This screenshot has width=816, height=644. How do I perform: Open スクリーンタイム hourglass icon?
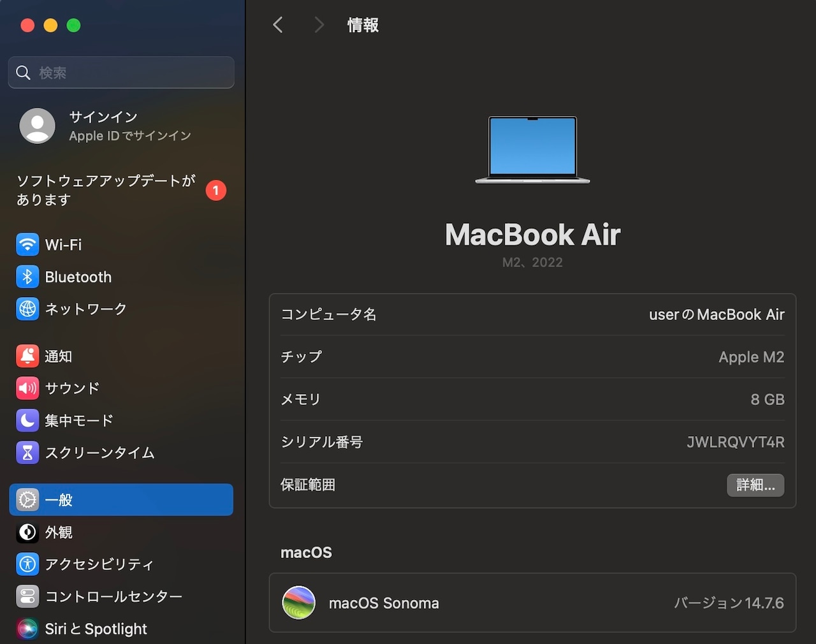(x=27, y=452)
